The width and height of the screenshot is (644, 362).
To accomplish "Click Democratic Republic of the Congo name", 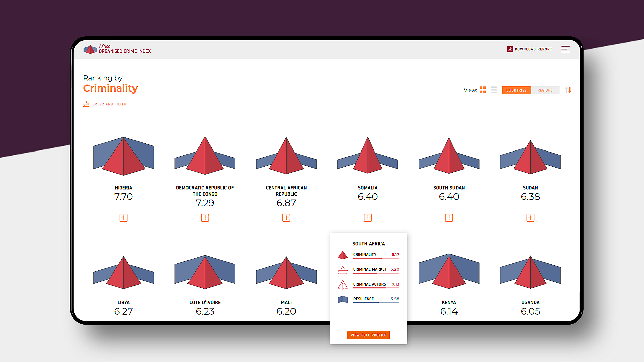I will click(x=205, y=191).
